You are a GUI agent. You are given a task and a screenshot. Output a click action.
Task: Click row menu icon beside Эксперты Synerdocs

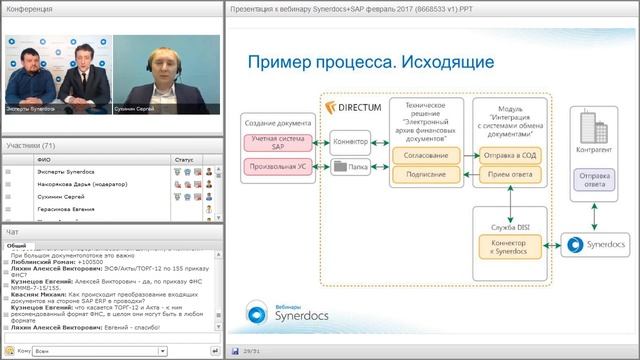pyautogui.click(x=8, y=172)
